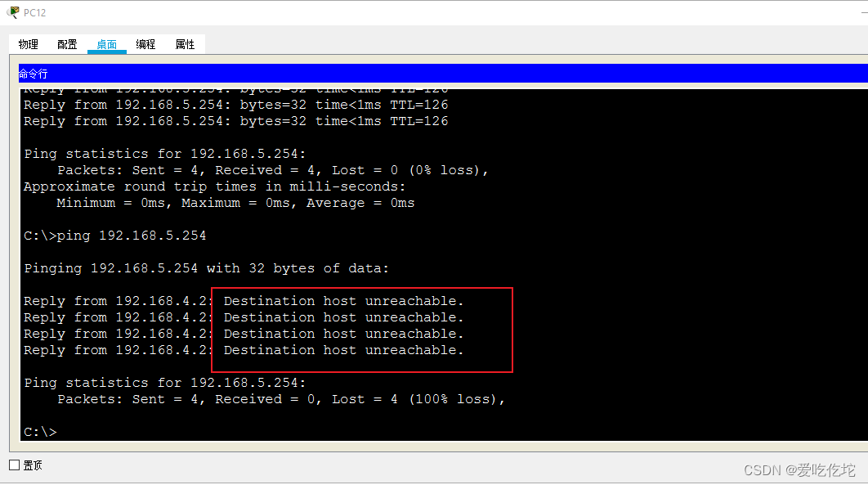Select the 桌面 (Desktop) tab

pos(107,44)
